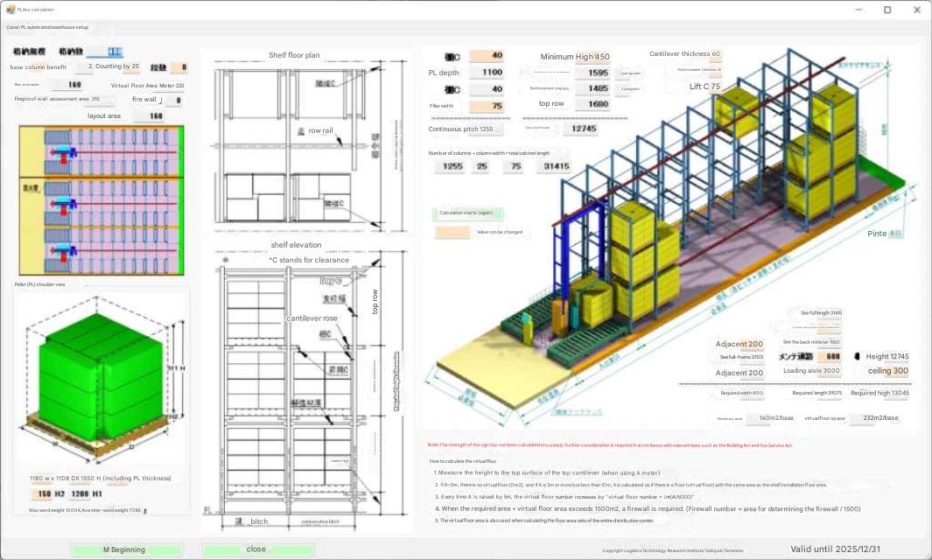Click the fire wall count field
The image size is (932, 560).
(179, 100)
